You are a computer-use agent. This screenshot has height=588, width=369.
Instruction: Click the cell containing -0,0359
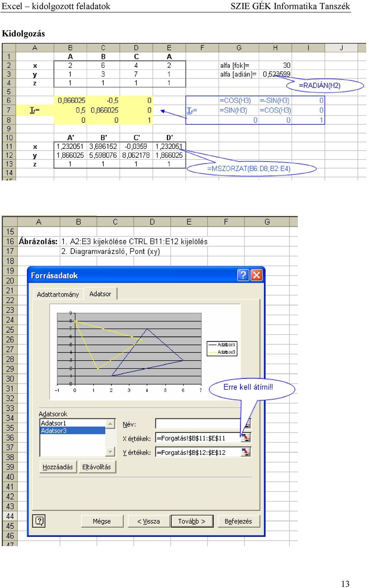[x=136, y=146]
